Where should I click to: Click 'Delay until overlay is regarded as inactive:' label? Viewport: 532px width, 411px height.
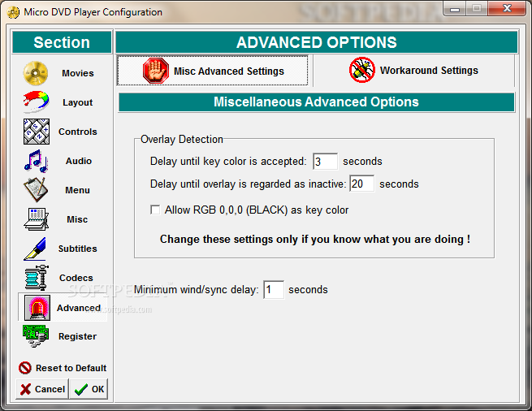coord(249,184)
